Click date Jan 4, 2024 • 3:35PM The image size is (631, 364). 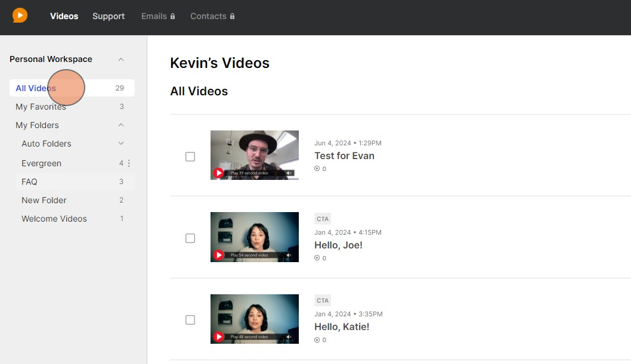[x=348, y=314]
